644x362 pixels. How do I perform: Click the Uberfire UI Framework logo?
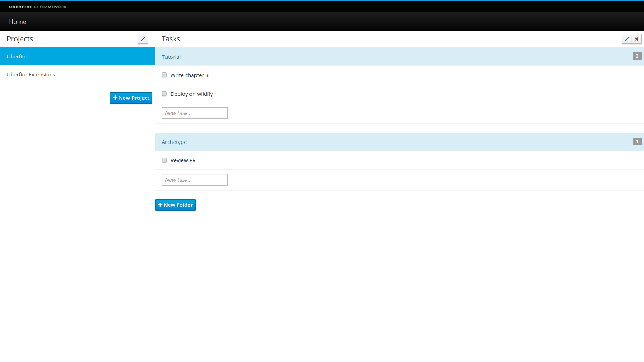(38, 7)
